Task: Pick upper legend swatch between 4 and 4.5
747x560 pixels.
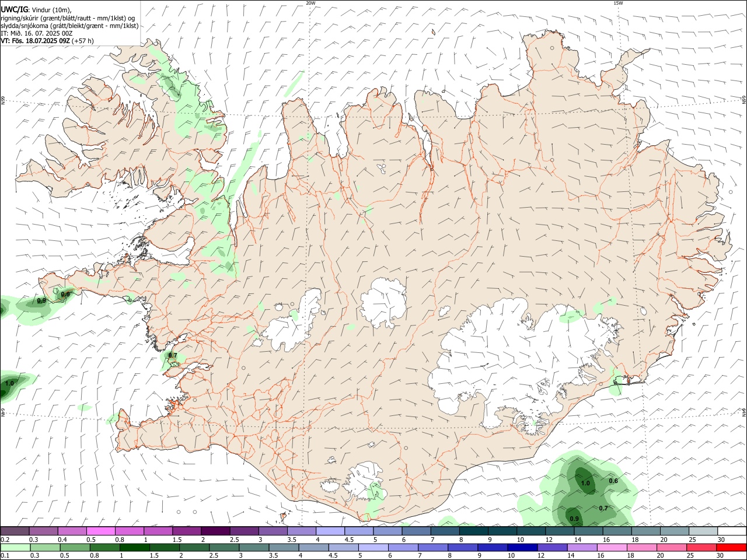Action: click(x=330, y=531)
